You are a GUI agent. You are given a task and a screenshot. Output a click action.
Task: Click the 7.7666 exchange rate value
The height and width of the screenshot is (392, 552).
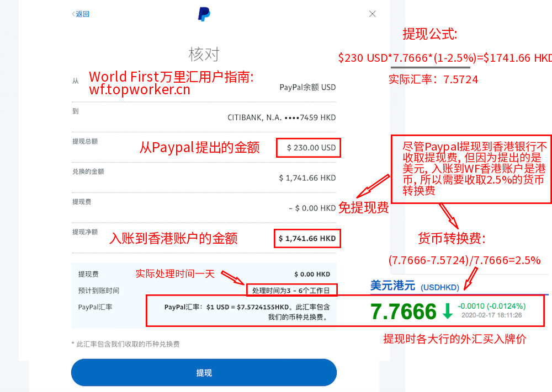pos(404,312)
